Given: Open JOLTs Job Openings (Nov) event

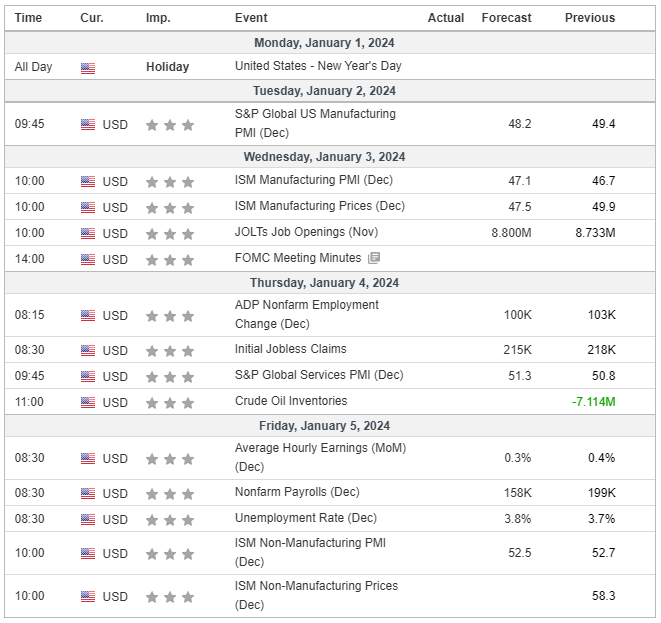Looking at the screenshot, I should tap(306, 232).
